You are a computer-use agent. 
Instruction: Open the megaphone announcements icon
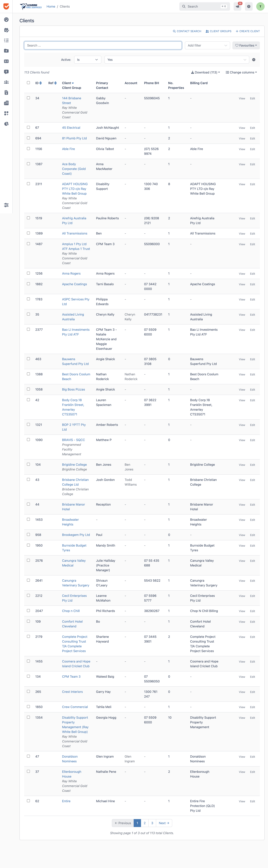pyautogui.click(x=238, y=6)
